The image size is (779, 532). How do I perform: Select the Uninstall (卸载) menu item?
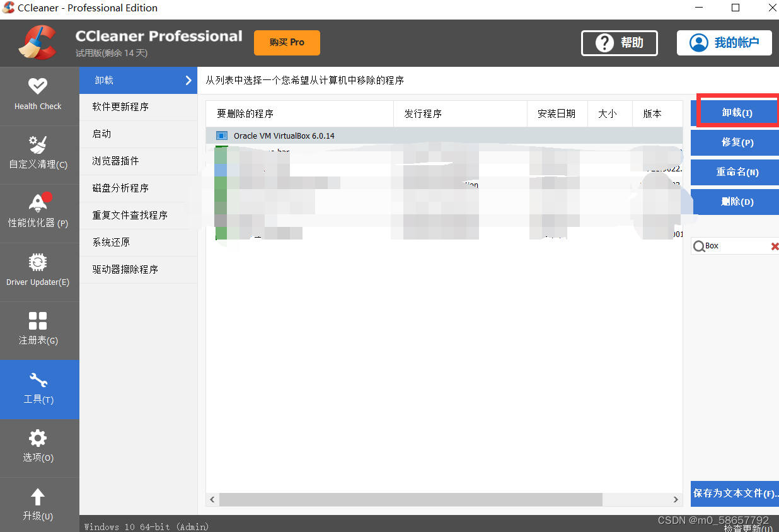pos(138,80)
